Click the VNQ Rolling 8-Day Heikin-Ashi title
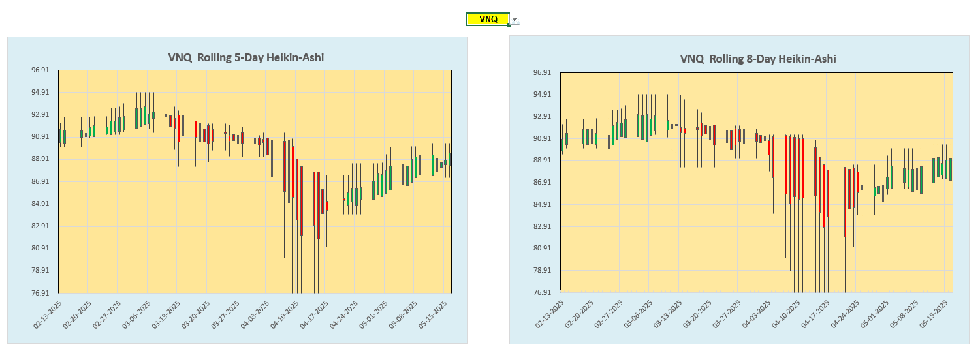980x349 pixels. (x=758, y=59)
